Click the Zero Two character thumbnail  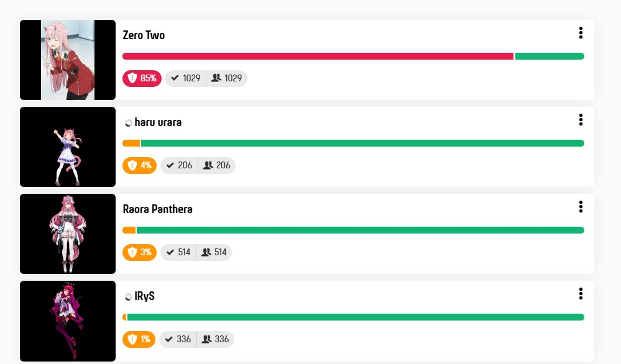[x=68, y=60]
